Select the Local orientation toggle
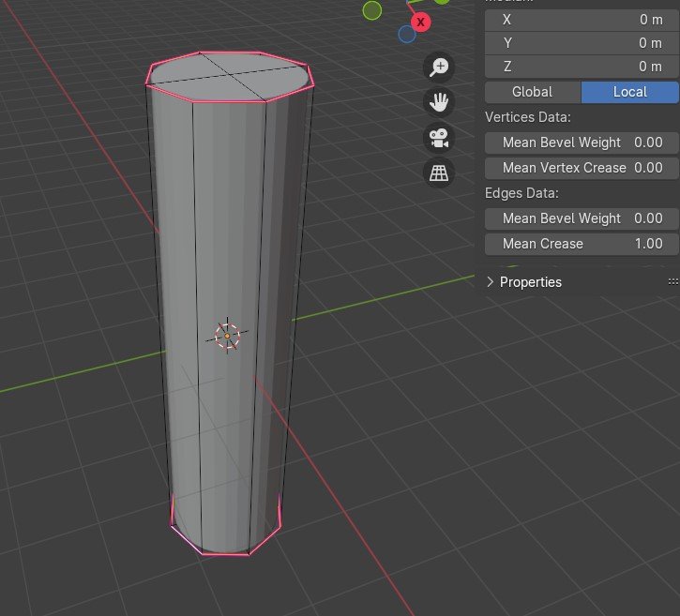This screenshot has height=616, width=680. pyautogui.click(x=629, y=92)
